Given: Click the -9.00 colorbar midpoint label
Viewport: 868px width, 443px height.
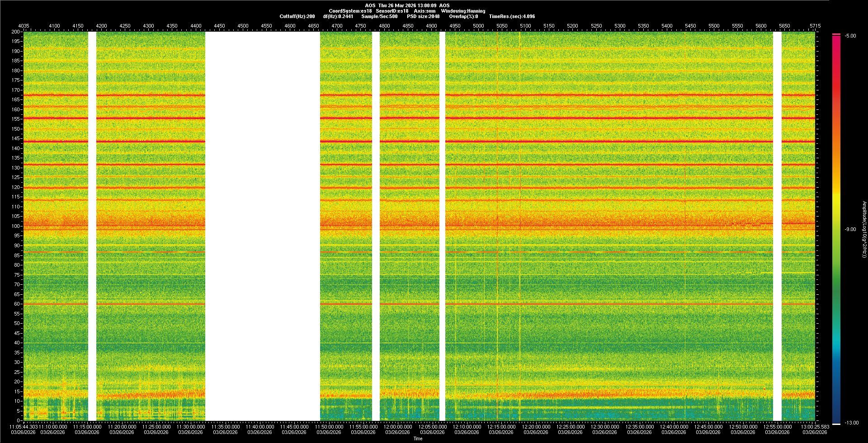Looking at the screenshot, I should coord(850,230).
